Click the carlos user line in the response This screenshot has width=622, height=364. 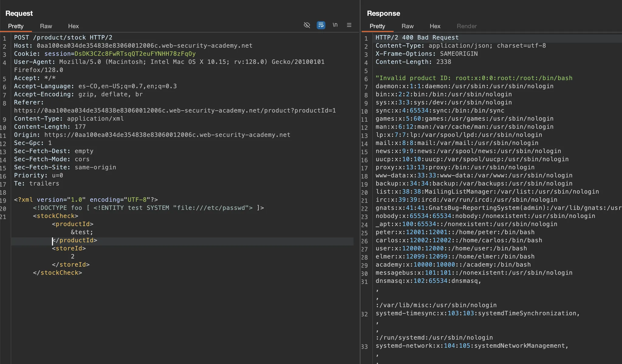click(459, 241)
